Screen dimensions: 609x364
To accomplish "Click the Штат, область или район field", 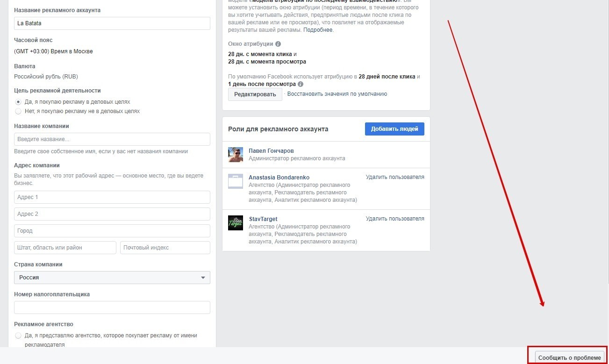I will pyautogui.click(x=65, y=248).
